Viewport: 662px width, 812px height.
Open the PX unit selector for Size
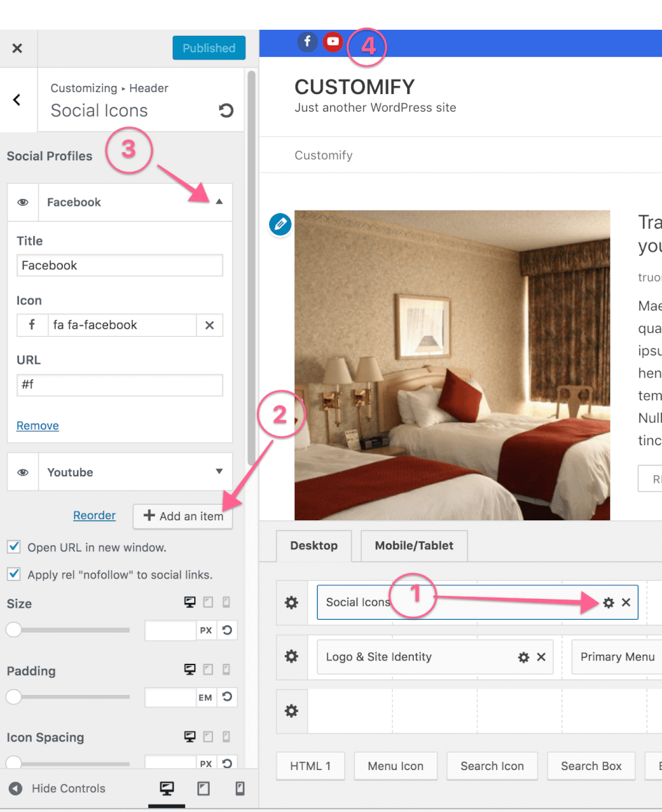206,630
